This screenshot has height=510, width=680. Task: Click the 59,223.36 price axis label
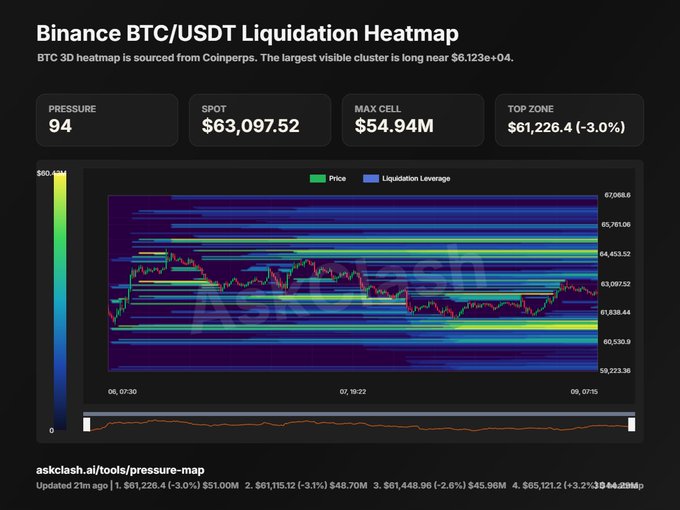point(615,371)
